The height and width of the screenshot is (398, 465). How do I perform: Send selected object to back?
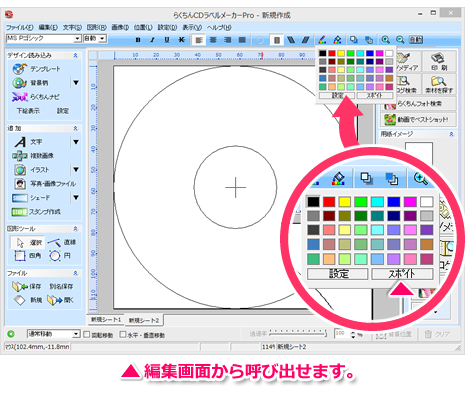(x=369, y=40)
